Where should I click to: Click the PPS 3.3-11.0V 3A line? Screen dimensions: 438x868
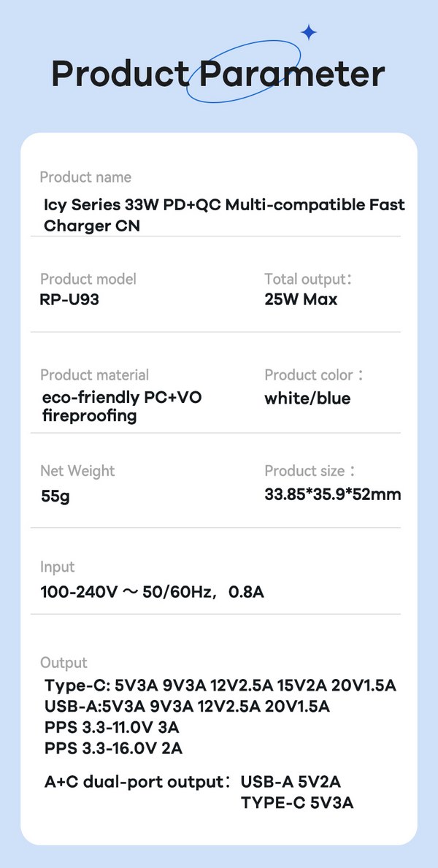coord(112,728)
